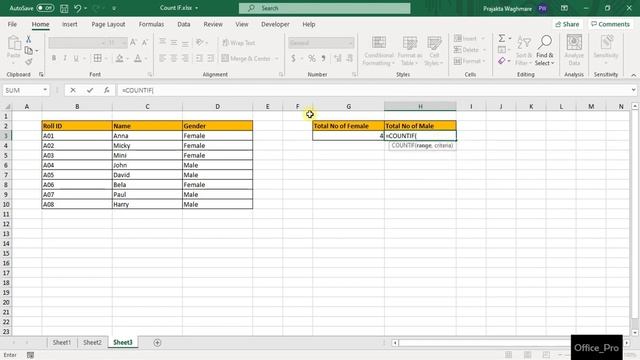640x360 pixels.
Task: Click the Total No of Female header
Action: (x=348, y=126)
